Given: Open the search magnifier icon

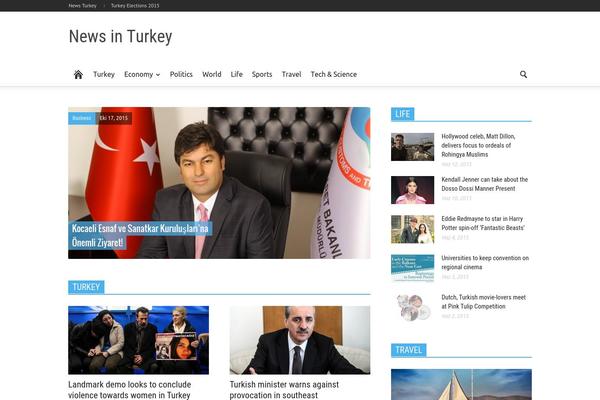Looking at the screenshot, I should click(x=523, y=74).
